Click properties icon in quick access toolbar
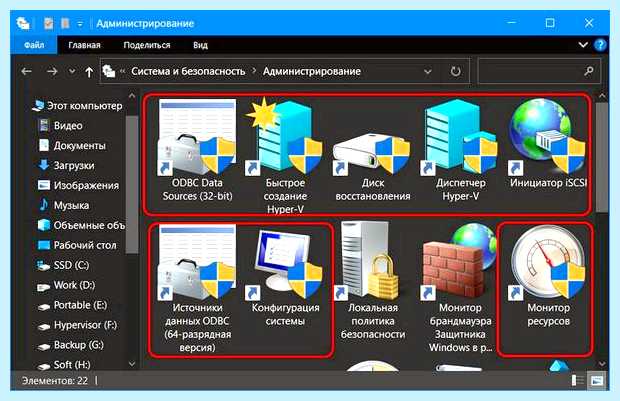The width and height of the screenshot is (620, 401). 48,23
